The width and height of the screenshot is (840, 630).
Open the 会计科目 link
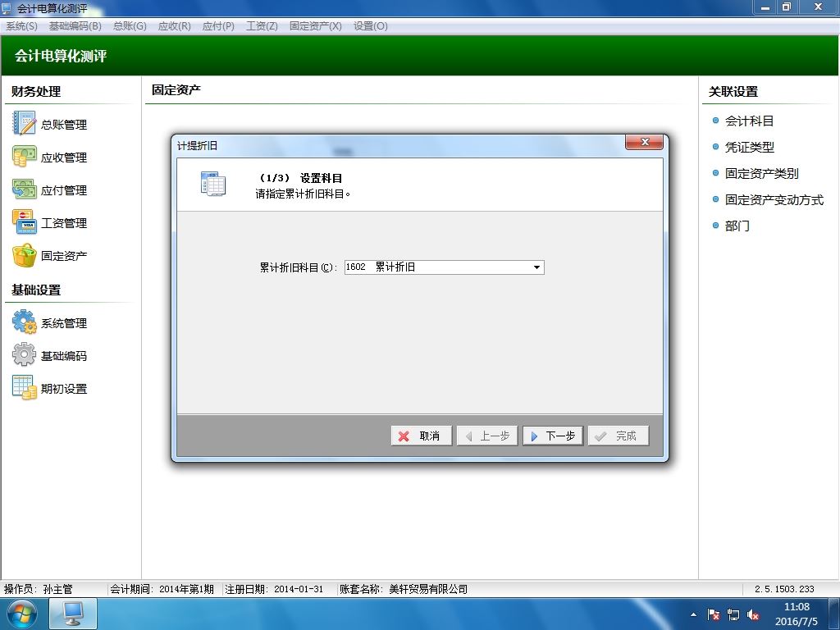[x=749, y=121]
